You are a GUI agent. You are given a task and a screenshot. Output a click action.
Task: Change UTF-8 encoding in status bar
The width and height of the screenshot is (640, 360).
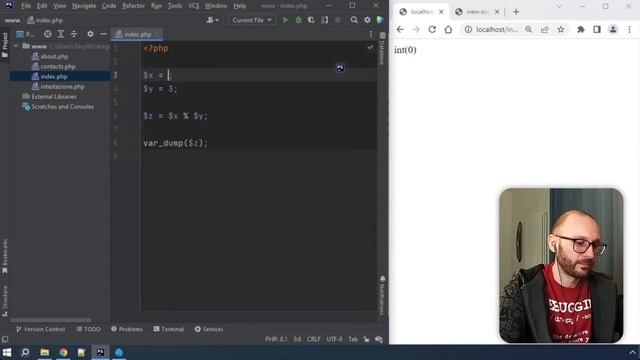tap(334, 339)
